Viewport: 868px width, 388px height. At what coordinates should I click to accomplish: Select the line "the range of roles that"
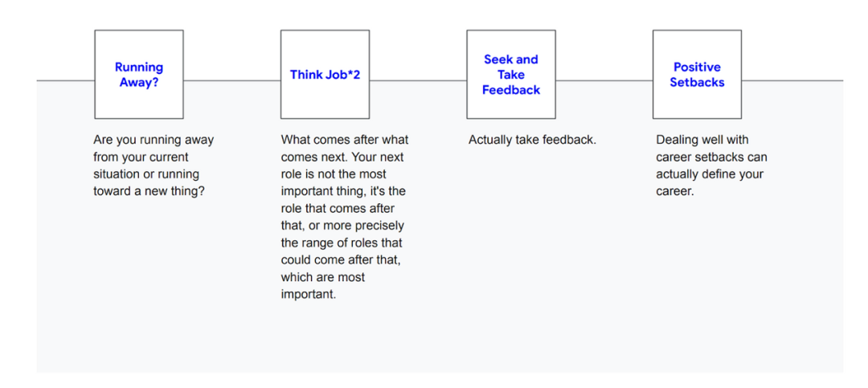click(342, 243)
